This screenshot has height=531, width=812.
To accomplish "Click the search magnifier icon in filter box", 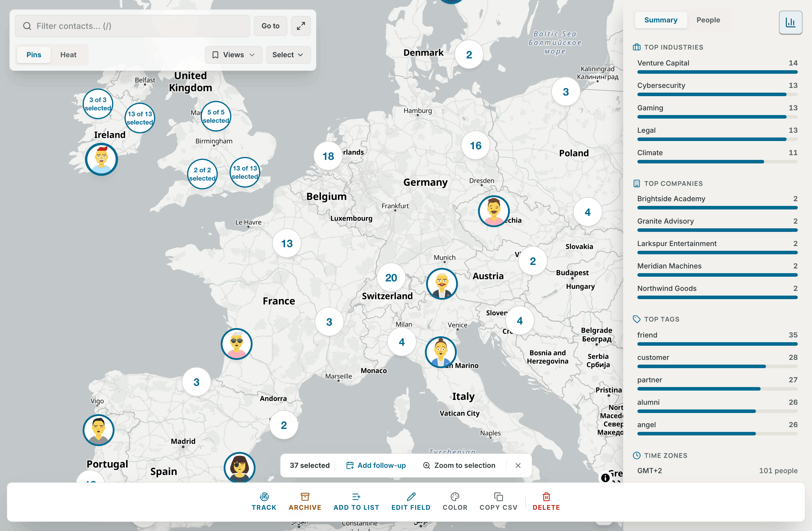I will pyautogui.click(x=27, y=26).
